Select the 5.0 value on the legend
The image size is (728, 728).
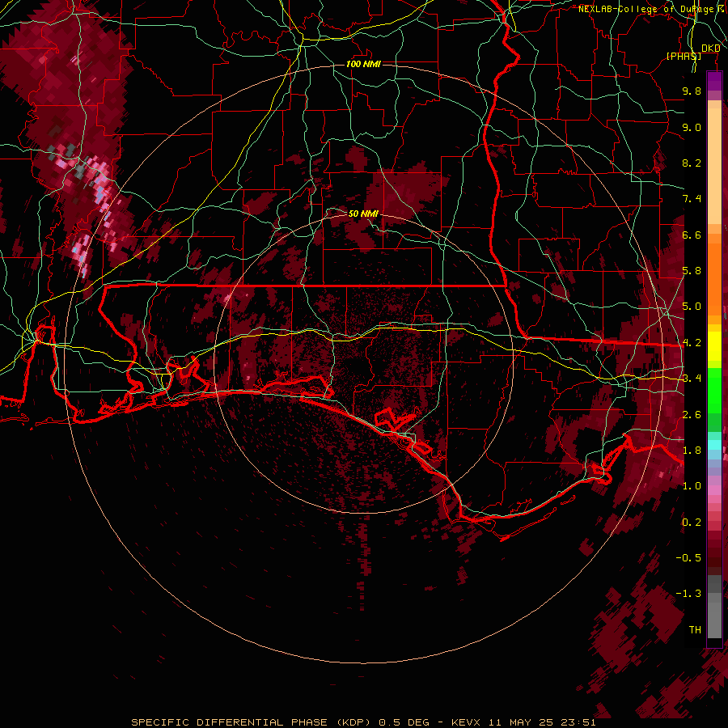click(x=692, y=307)
